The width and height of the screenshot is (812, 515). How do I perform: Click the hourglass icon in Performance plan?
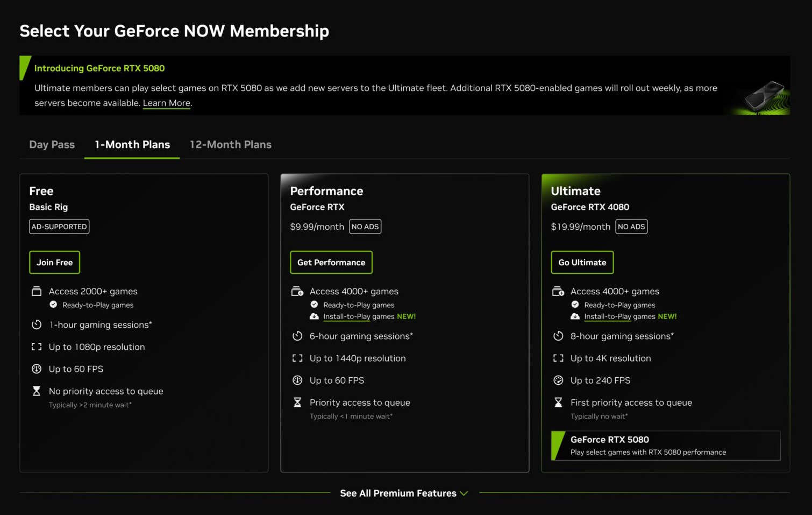tap(297, 402)
